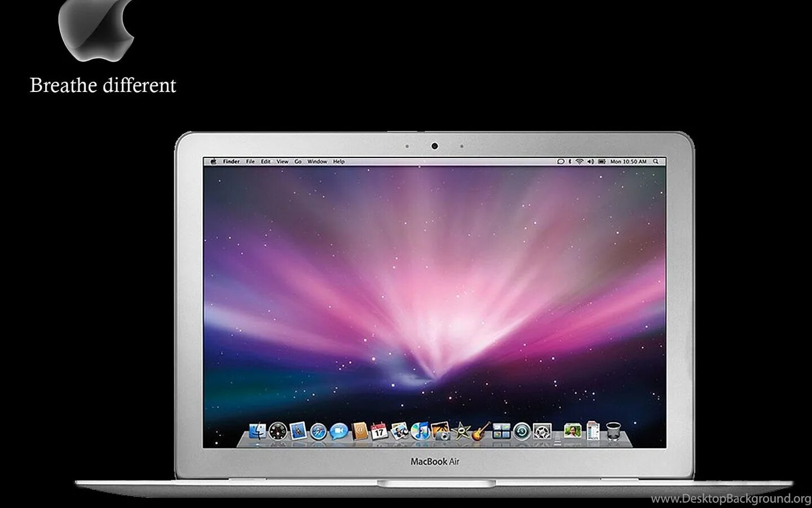
Task: Launch iPhoto camera icon in dock
Action: point(440,432)
